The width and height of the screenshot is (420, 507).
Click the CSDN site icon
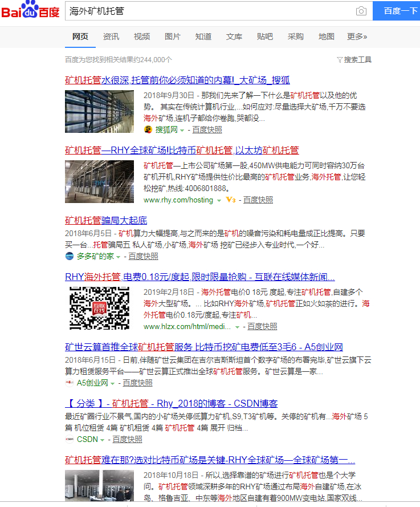click(x=70, y=440)
